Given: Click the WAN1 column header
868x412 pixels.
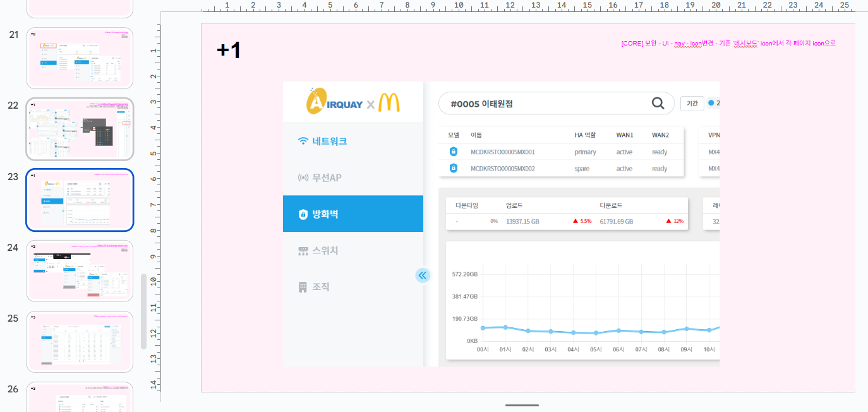Looking at the screenshot, I should tap(625, 135).
